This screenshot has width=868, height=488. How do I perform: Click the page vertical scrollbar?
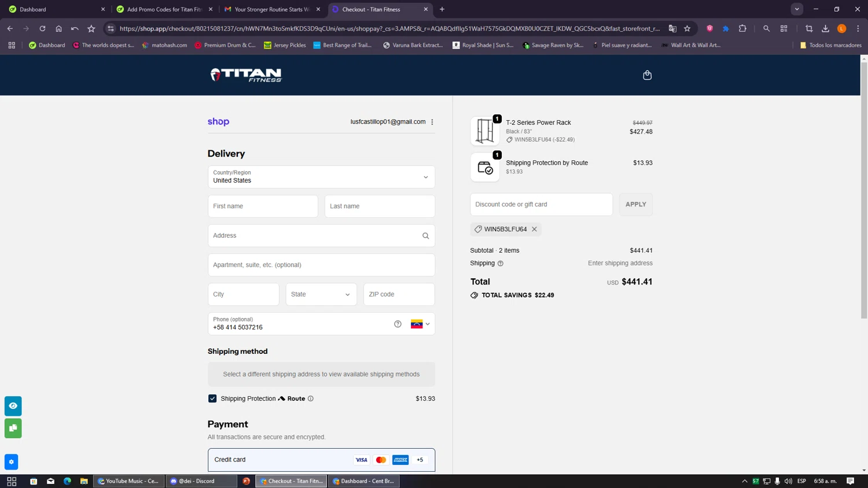pyautogui.click(x=864, y=191)
